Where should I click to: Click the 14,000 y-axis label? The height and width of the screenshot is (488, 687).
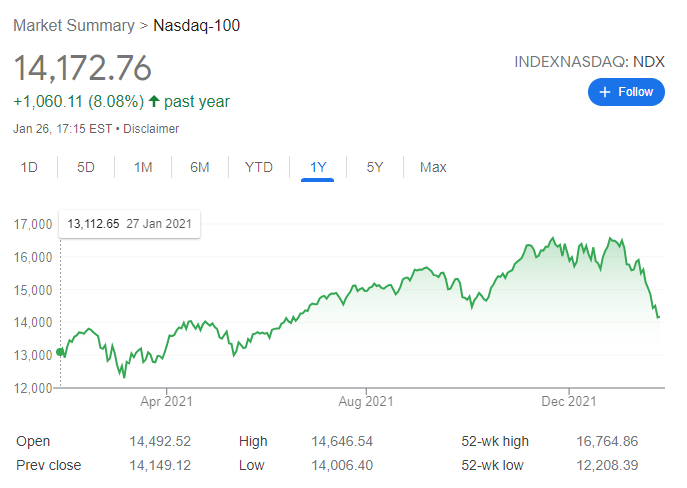pyautogui.click(x=33, y=322)
